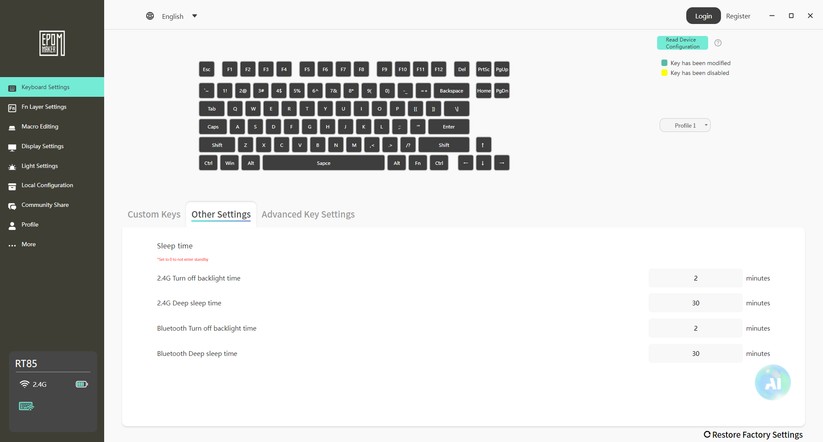This screenshot has width=823, height=442.
Task: Click the Register link
Action: 738,16
